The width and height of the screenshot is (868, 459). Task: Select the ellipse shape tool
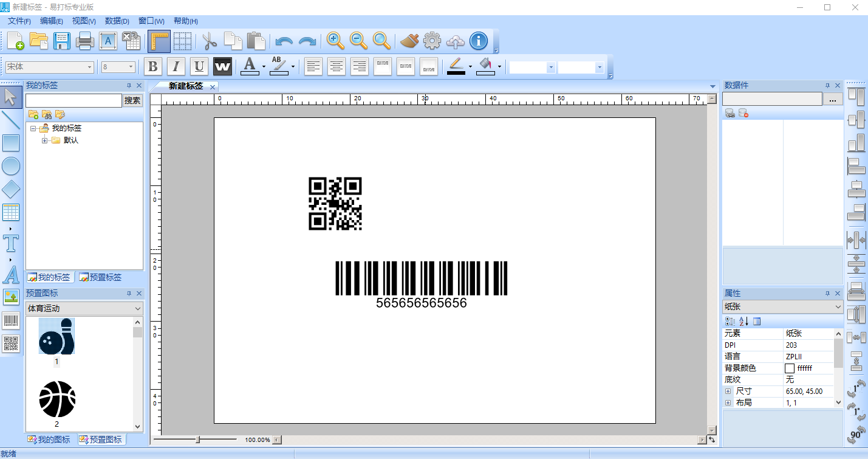(x=11, y=166)
